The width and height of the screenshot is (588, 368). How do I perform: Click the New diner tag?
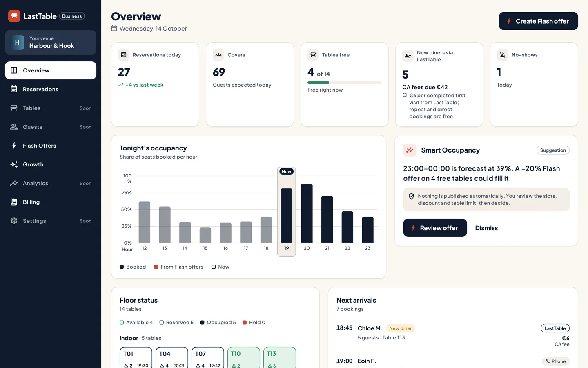point(400,328)
